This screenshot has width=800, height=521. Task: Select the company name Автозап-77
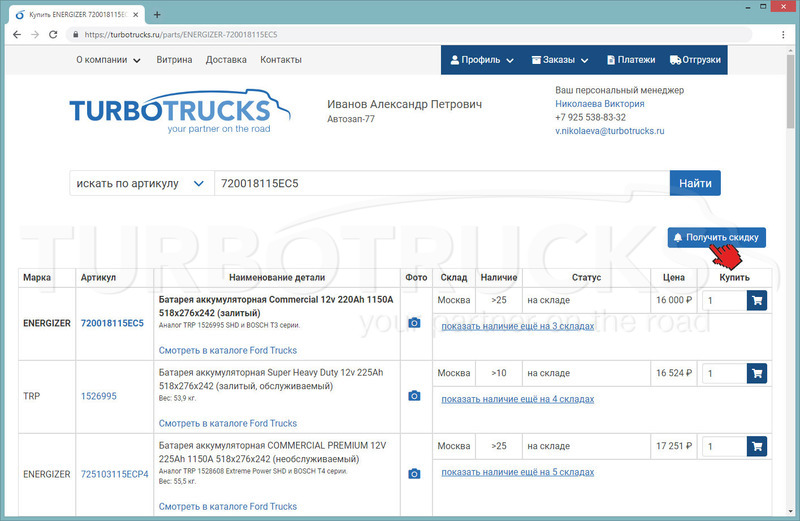click(351, 119)
